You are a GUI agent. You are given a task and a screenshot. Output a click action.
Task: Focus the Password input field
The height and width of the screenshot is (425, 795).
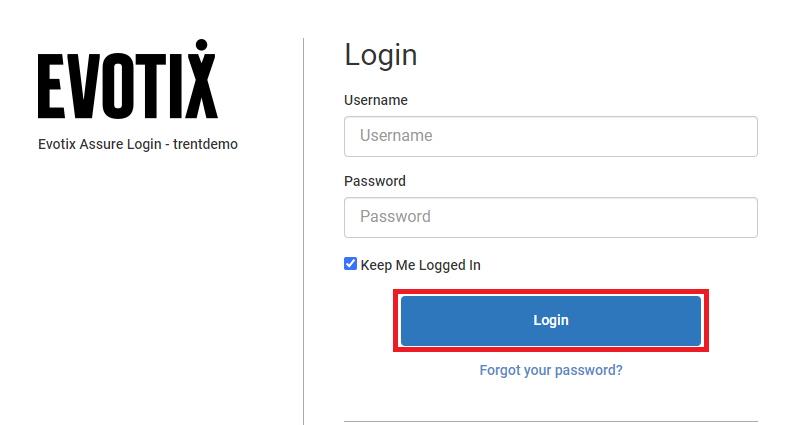coord(550,217)
